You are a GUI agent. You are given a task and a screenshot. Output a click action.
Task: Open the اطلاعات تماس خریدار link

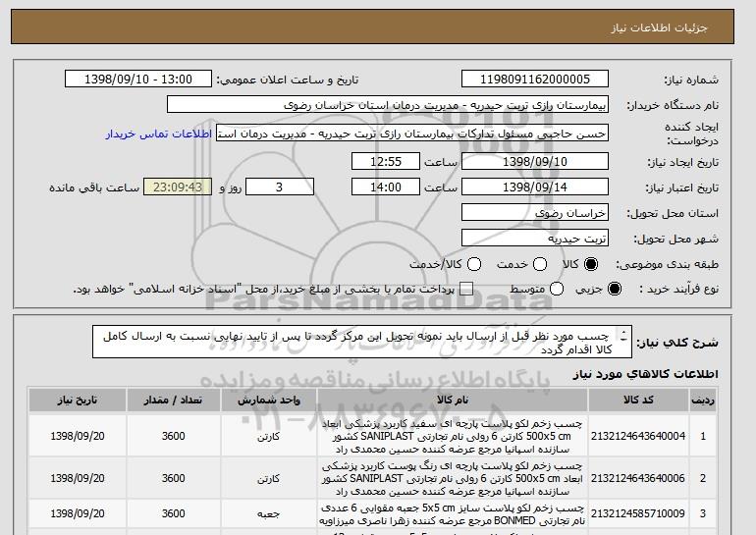click(x=159, y=134)
